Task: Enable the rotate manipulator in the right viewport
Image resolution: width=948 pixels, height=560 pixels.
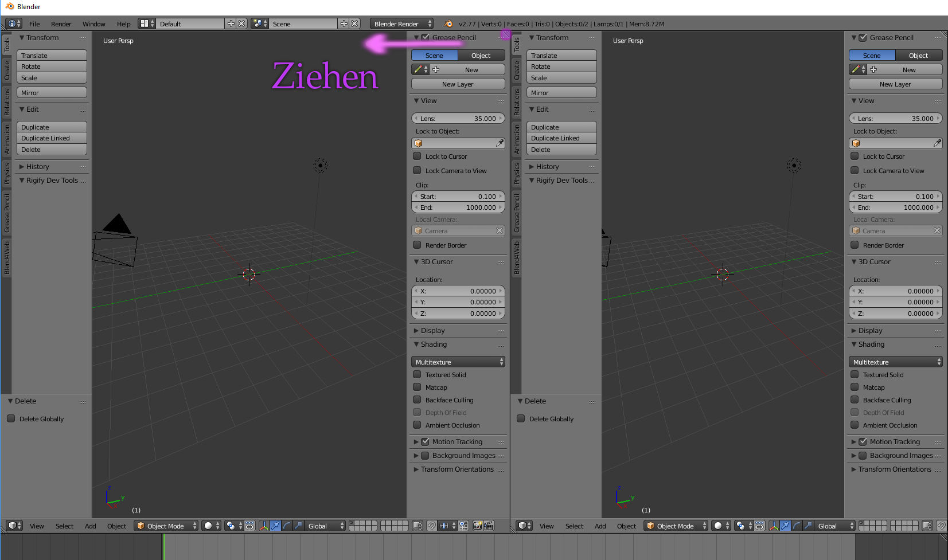Action: tap(797, 526)
